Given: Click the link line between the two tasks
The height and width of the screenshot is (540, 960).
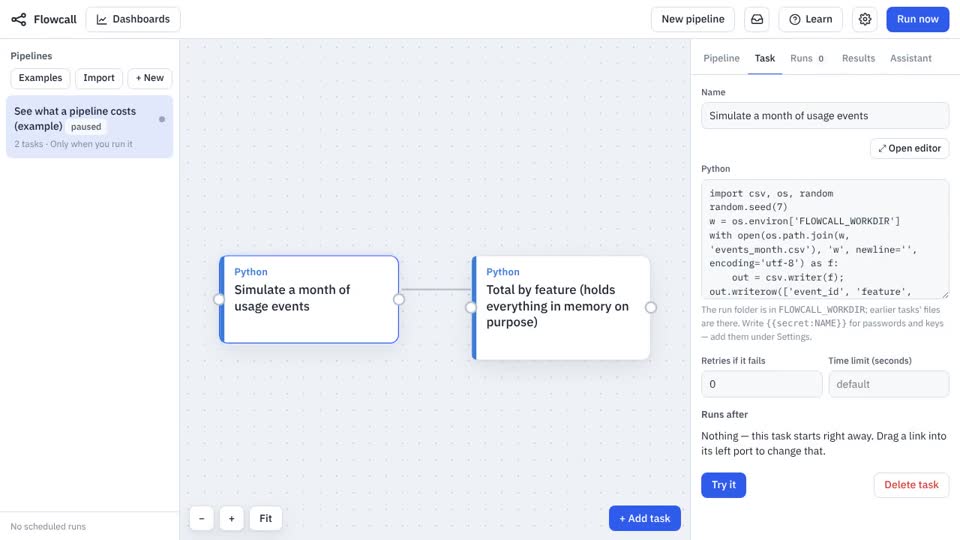Looking at the screenshot, I should click(x=435, y=290).
